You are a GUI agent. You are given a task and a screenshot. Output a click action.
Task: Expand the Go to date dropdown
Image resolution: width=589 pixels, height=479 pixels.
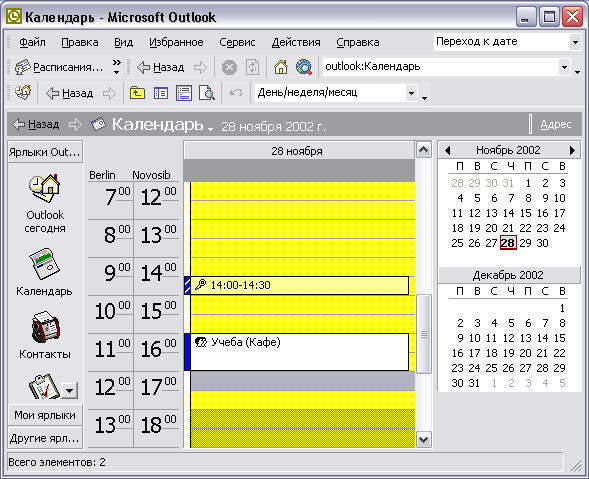pyautogui.click(x=575, y=42)
